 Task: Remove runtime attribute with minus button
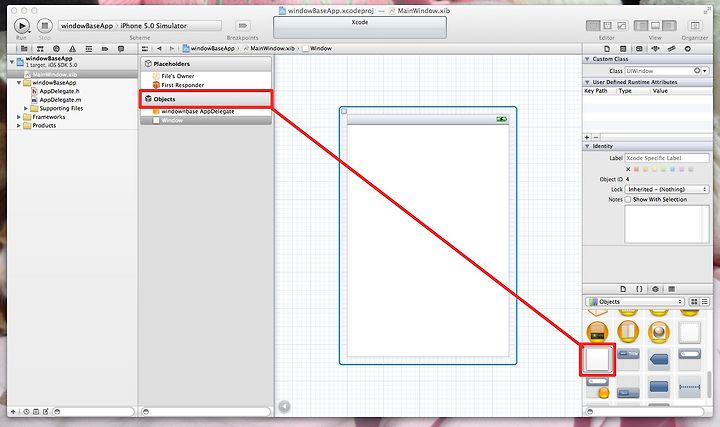point(596,137)
